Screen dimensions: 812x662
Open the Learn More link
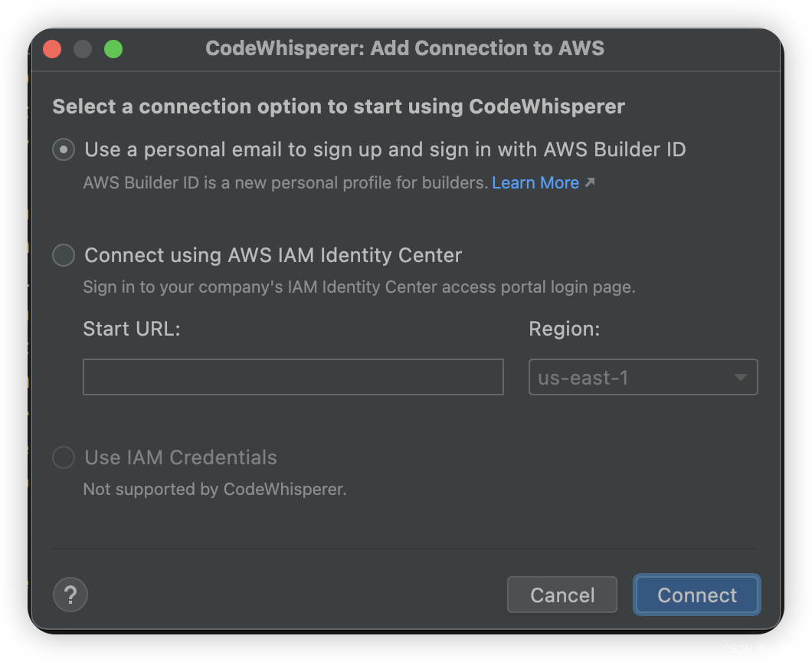[535, 183]
